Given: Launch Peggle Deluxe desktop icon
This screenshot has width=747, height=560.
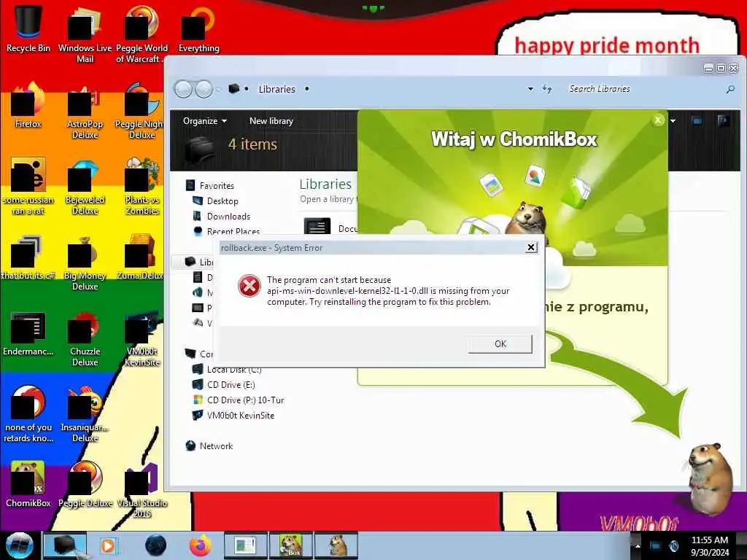Looking at the screenshot, I should tap(85, 484).
